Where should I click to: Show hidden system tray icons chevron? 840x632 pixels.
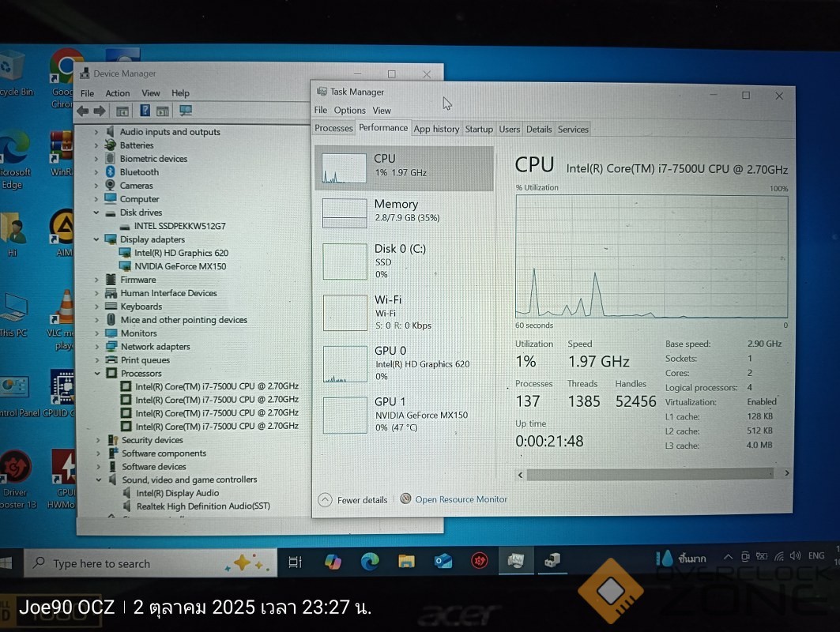pyautogui.click(x=728, y=557)
